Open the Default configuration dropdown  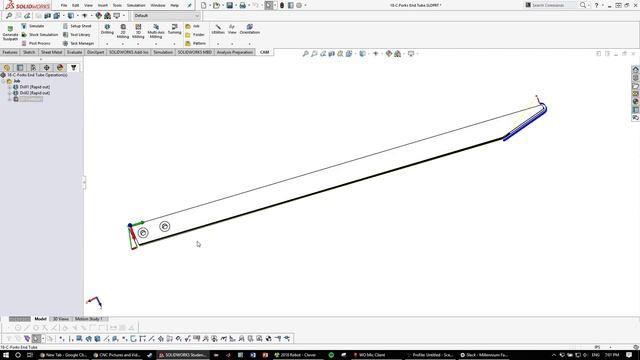tap(167, 16)
